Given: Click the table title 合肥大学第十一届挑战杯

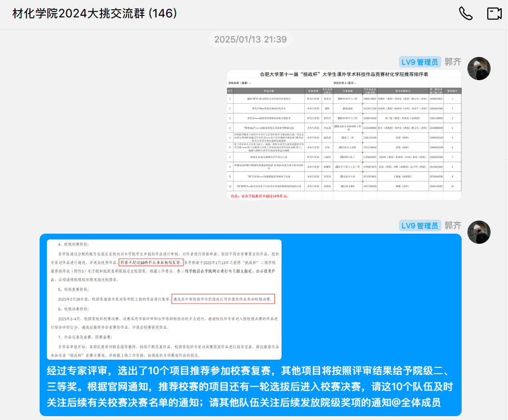Looking at the screenshot, I should coord(344,75).
